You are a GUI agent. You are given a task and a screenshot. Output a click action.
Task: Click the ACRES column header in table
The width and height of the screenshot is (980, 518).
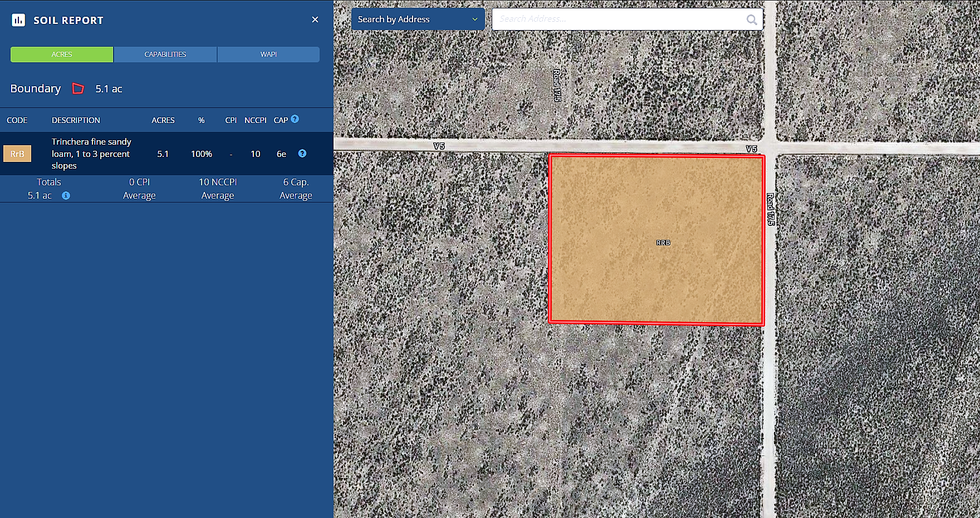[163, 120]
